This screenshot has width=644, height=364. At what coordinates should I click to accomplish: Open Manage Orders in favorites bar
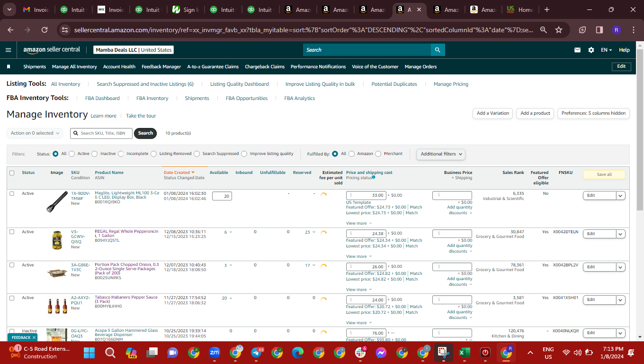click(420, 67)
